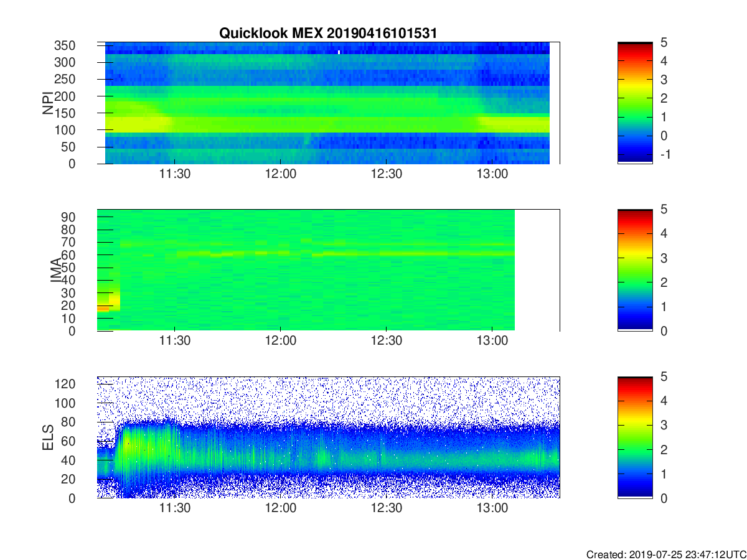This screenshot has width=747, height=560.
Task: Click the NPI colorbar
Action: [635, 103]
